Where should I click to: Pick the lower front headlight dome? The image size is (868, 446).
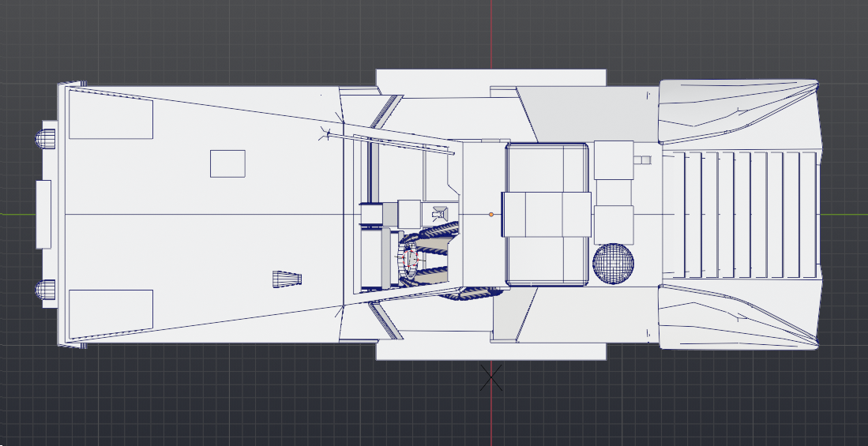pyautogui.click(x=45, y=290)
